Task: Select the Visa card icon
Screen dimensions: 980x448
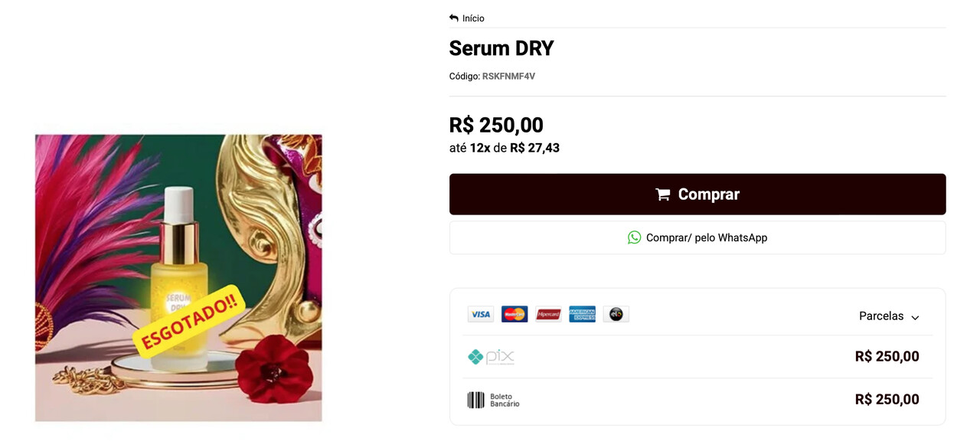Action: coord(481,314)
